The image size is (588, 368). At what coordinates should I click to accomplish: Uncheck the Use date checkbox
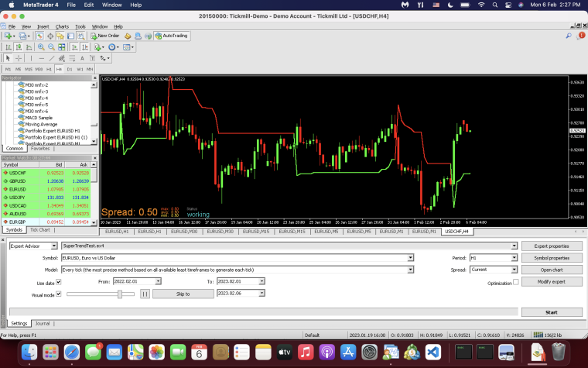[x=59, y=282]
